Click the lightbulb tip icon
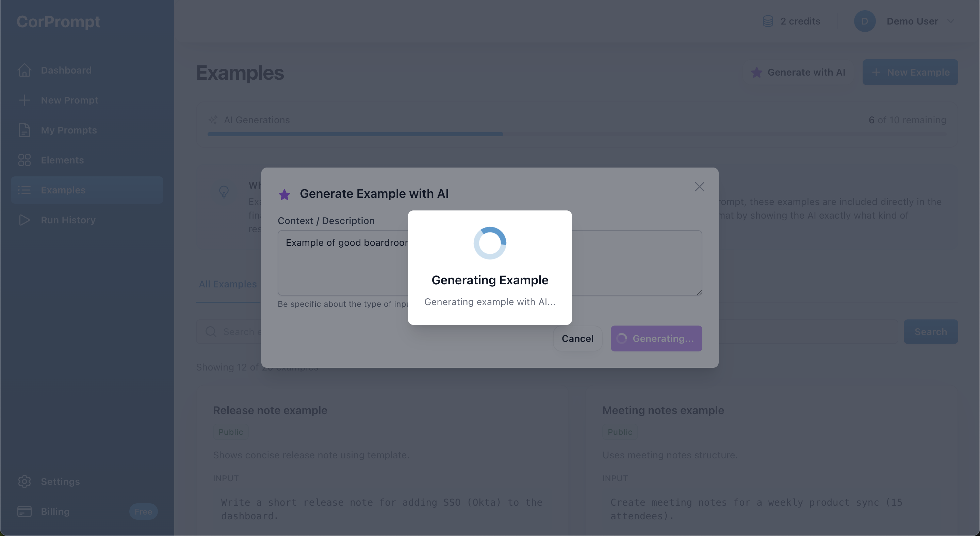Image resolution: width=980 pixels, height=536 pixels. coord(224,193)
